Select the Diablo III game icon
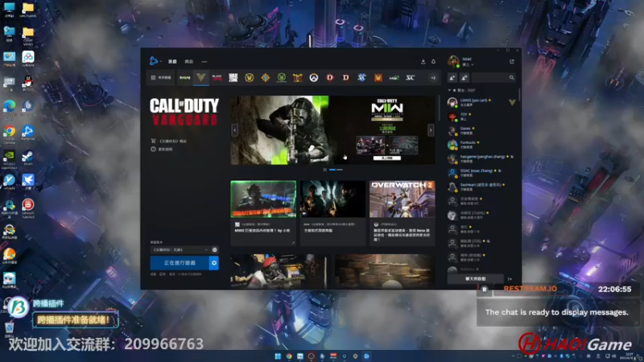This screenshot has width=644, height=362. 330,77
